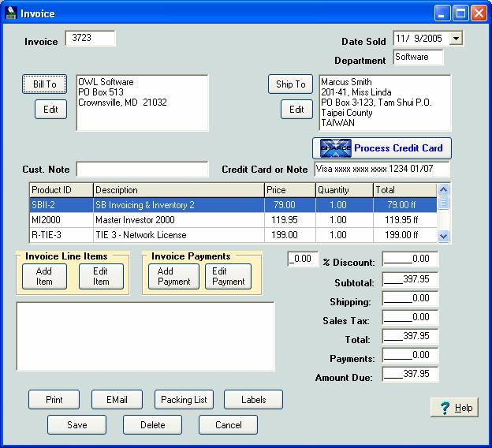Select the R-TIE-3 product ID cell

pyautogui.click(x=61, y=235)
